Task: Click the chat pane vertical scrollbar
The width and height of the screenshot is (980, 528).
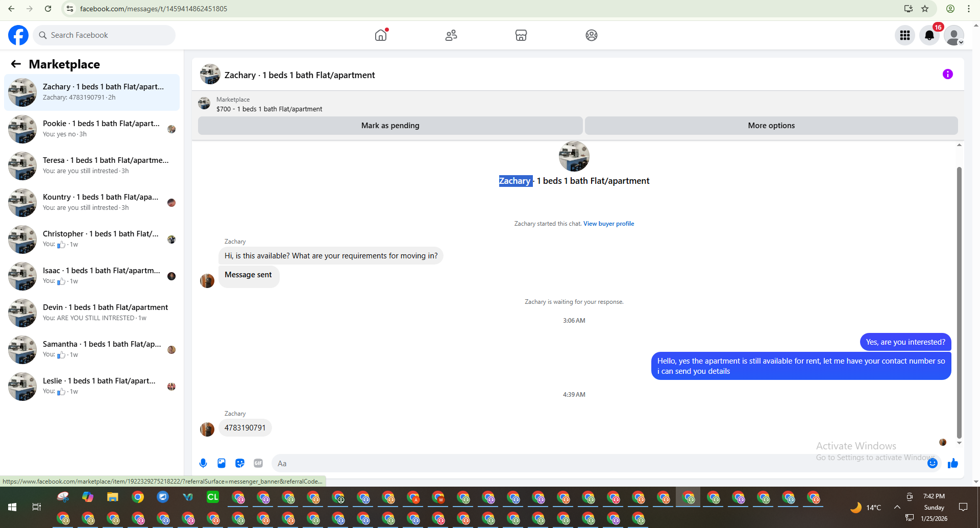Action: pyautogui.click(x=959, y=302)
